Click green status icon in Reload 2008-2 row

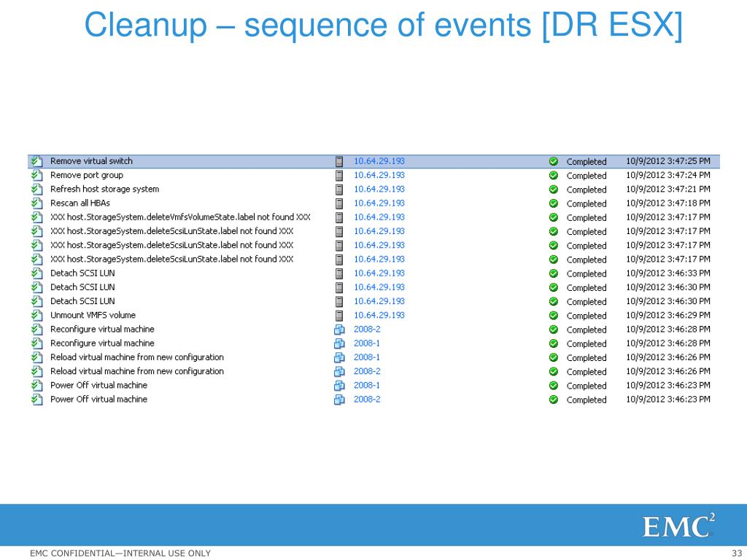coord(554,371)
